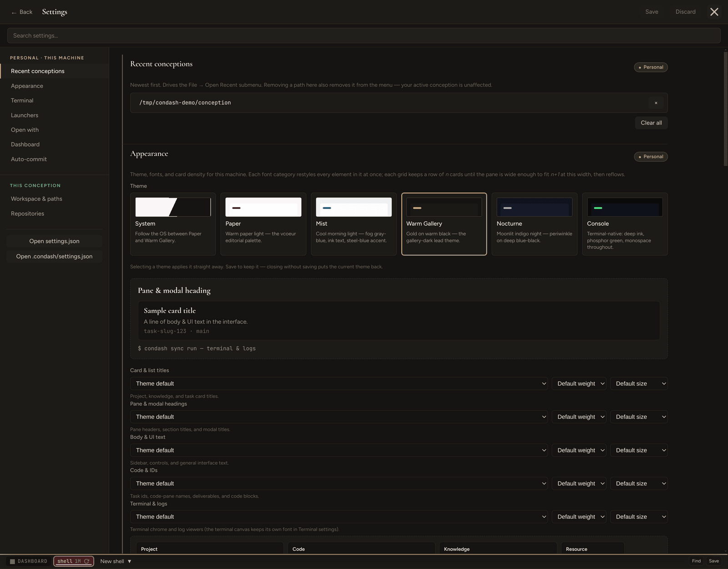
Task: Click Open settings.json button
Action: [x=54, y=241]
